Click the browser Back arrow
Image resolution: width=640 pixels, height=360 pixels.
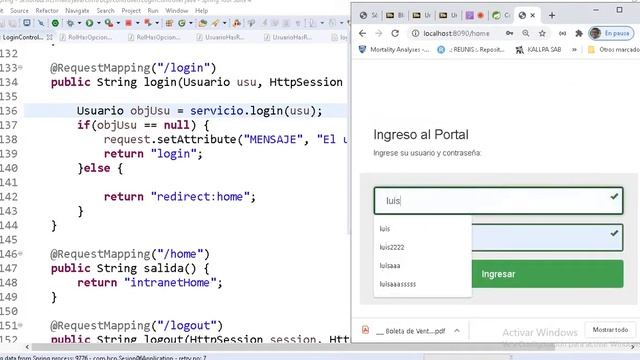pyautogui.click(x=362, y=33)
